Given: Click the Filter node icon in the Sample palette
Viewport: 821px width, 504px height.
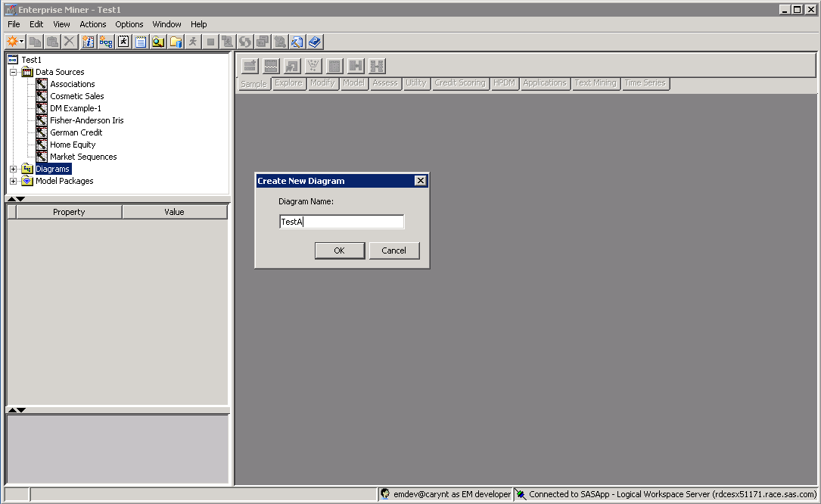Looking at the screenshot, I should [313, 66].
